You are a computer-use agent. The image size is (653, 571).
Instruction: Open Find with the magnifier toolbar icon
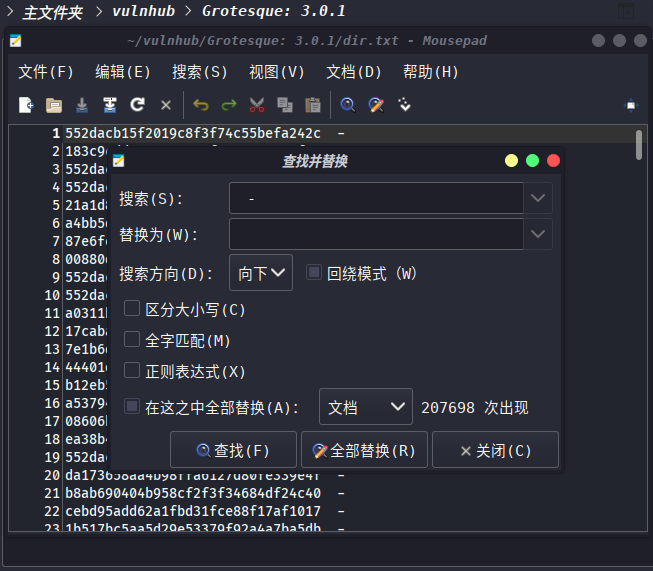[x=348, y=105]
